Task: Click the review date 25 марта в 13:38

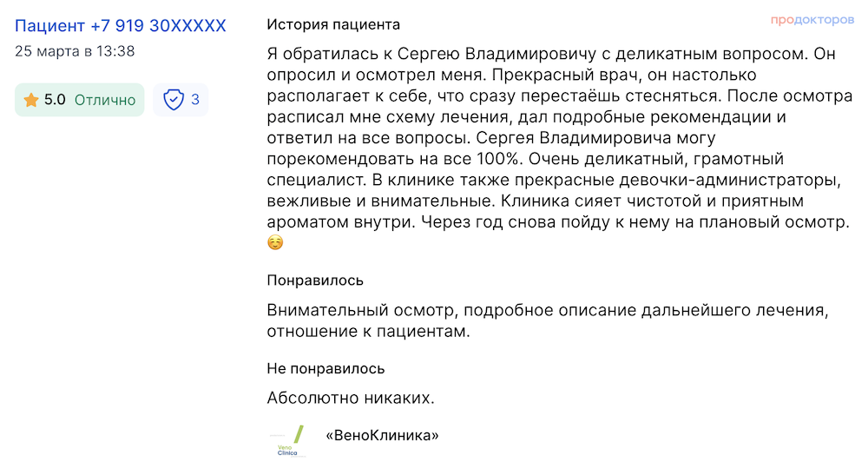Action: click(75, 51)
